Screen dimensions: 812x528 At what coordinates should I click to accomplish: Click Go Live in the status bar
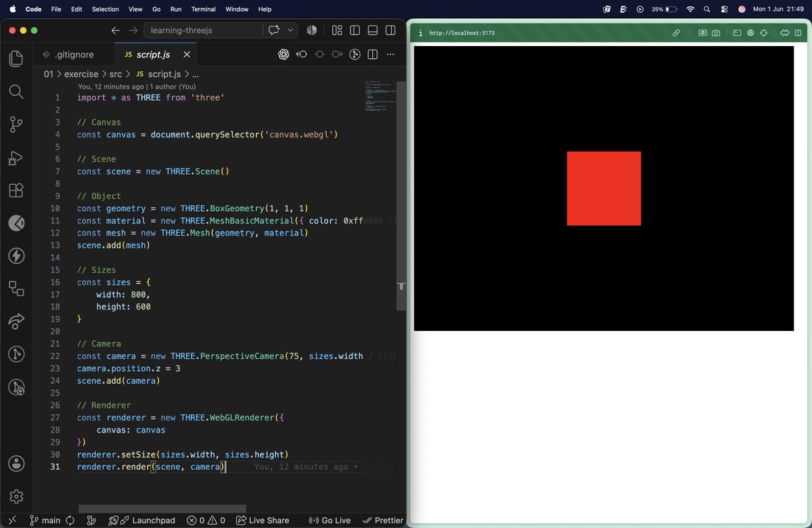pos(330,521)
